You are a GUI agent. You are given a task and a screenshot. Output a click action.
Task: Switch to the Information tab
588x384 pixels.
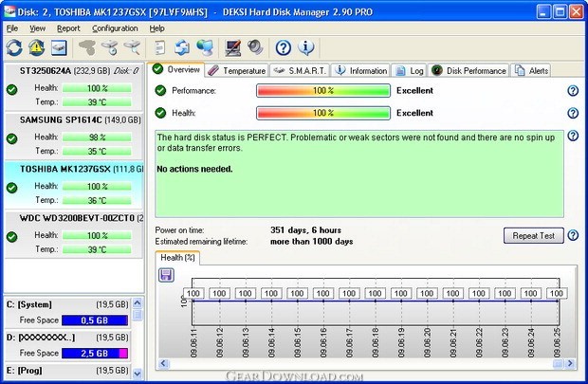(360, 70)
